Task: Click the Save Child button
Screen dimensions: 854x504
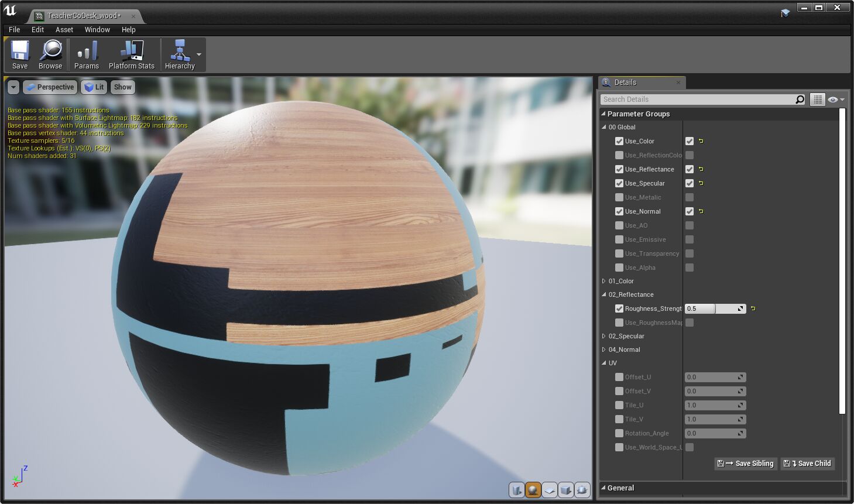Action: point(807,463)
